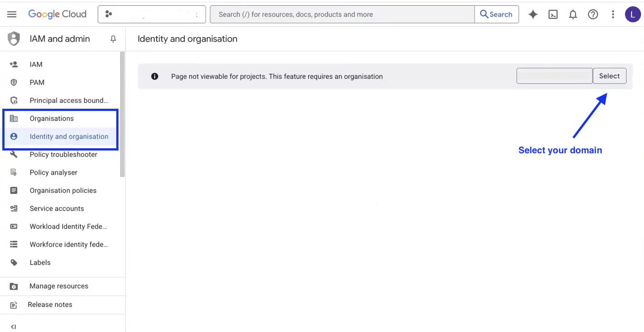The width and height of the screenshot is (644, 332).
Task: Collapse the sidebar with chevron icon
Action: 13,327
